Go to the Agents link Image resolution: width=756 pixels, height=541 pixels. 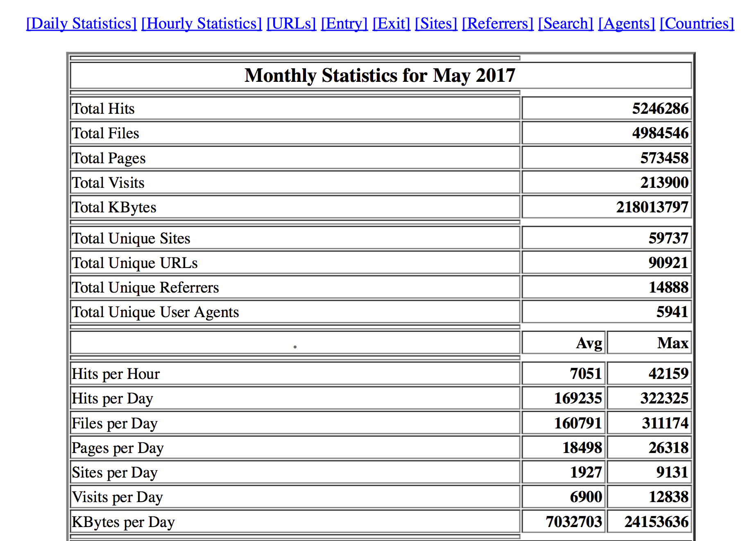coord(627,24)
